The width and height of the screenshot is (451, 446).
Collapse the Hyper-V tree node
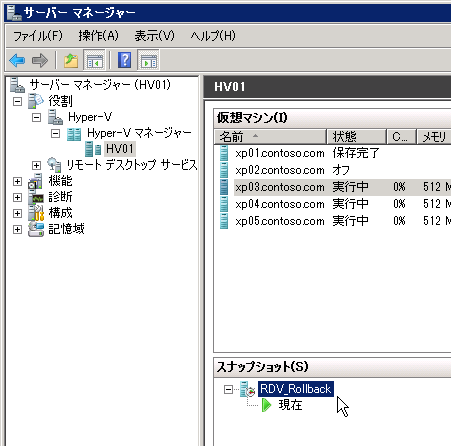(x=36, y=117)
